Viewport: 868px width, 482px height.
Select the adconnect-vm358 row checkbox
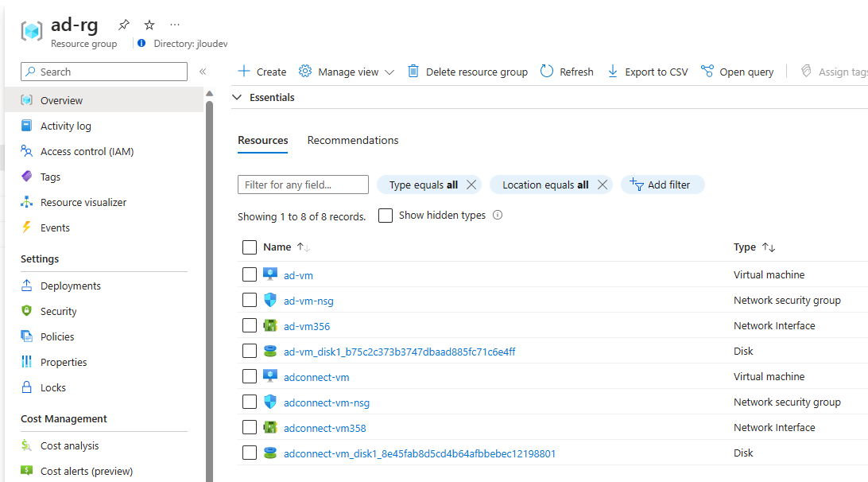pyautogui.click(x=250, y=428)
